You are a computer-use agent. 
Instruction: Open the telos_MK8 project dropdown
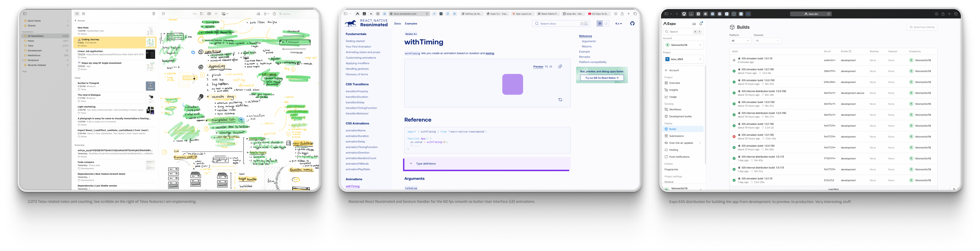[683, 59]
